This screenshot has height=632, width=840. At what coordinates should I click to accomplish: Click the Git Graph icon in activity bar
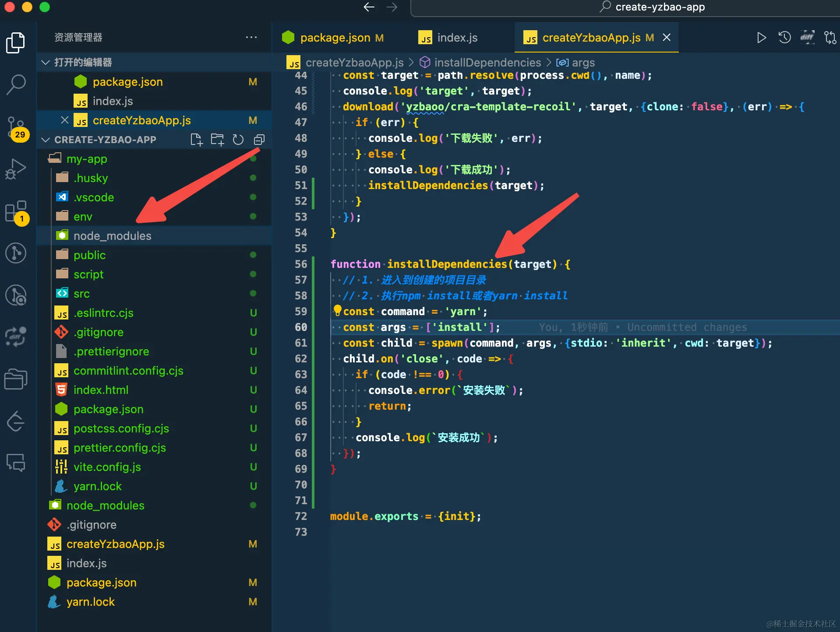coord(16,253)
